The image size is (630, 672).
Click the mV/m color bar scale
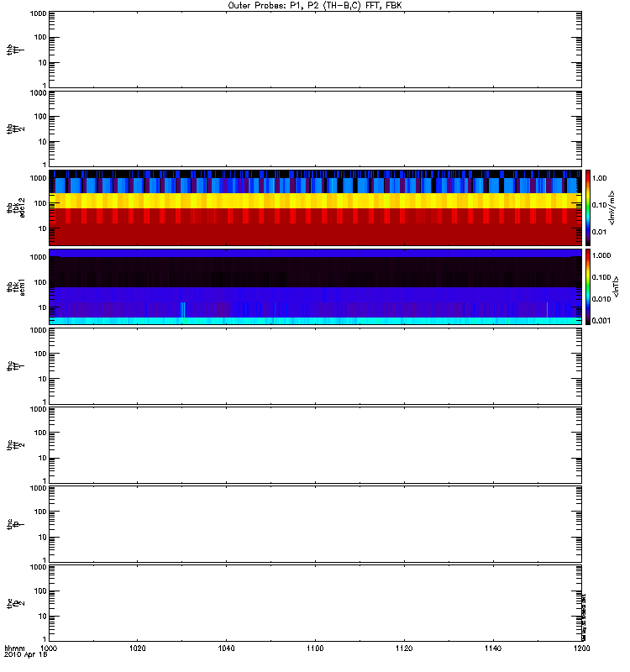(588, 207)
